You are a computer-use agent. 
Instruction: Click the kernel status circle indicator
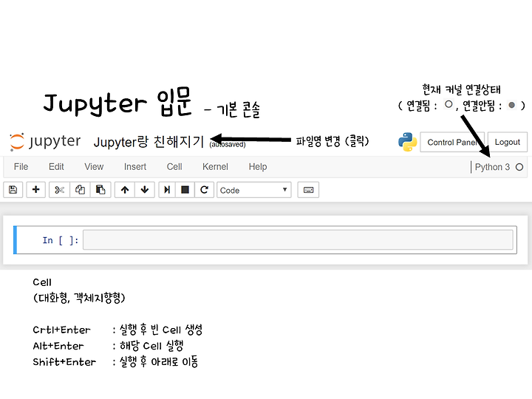coord(519,167)
